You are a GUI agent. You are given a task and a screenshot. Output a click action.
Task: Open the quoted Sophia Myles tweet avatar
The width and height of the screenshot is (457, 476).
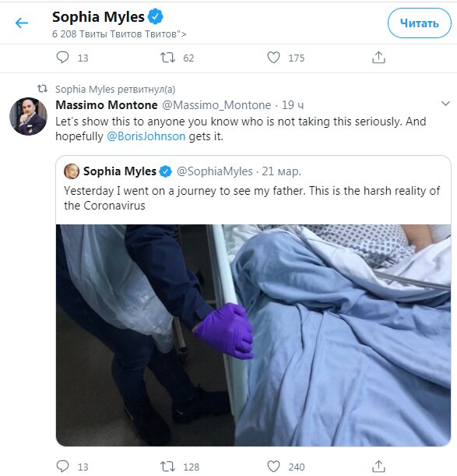pos(72,171)
